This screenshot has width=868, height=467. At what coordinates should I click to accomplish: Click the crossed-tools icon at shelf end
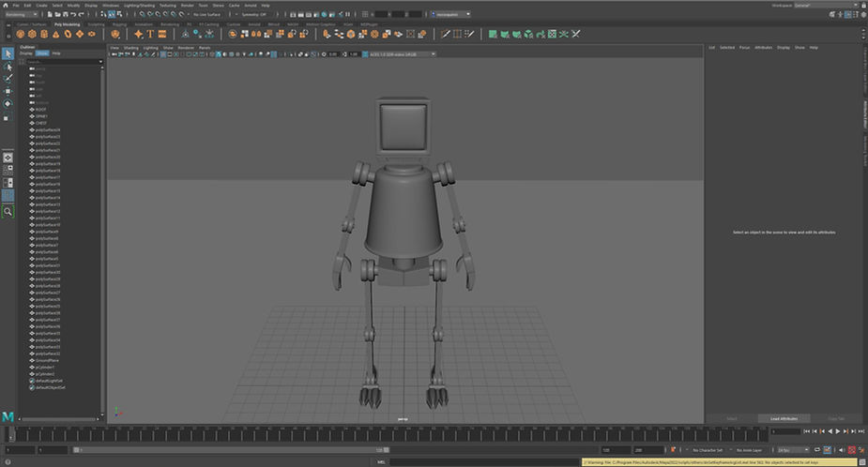pyautogui.click(x=576, y=35)
